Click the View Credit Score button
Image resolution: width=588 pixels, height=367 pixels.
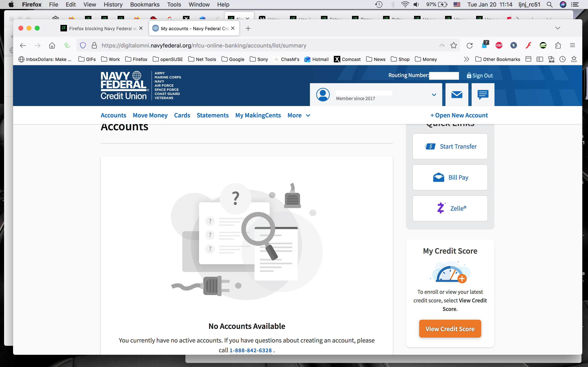click(450, 329)
